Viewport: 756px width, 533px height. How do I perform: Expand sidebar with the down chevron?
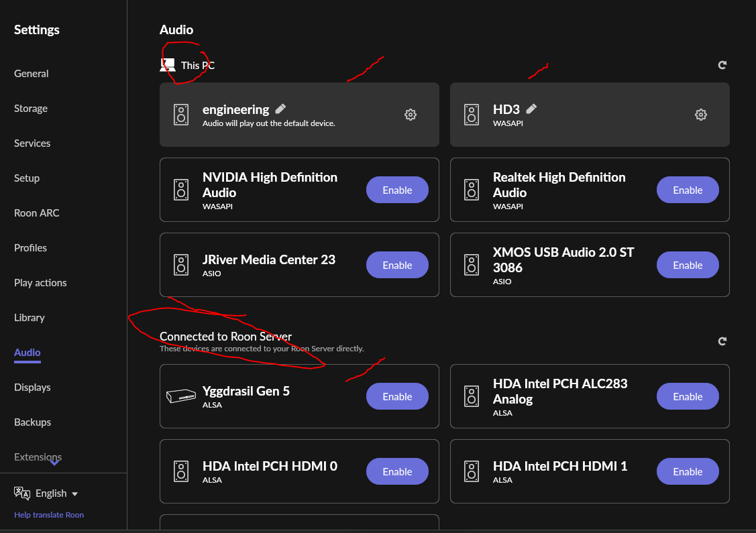click(54, 463)
